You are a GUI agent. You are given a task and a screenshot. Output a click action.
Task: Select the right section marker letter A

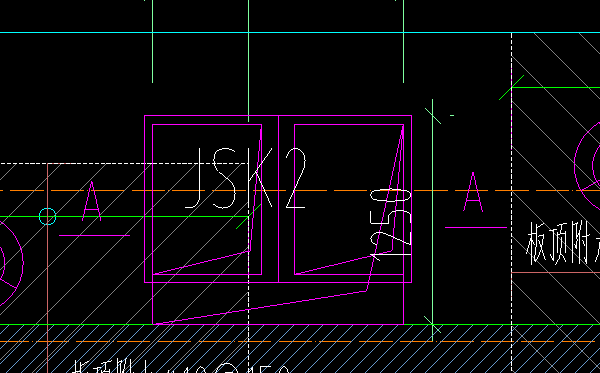pyautogui.click(x=473, y=192)
